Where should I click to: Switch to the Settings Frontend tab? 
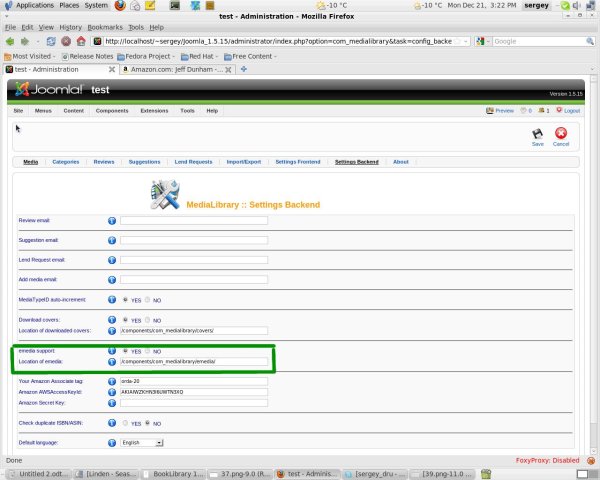coord(298,162)
